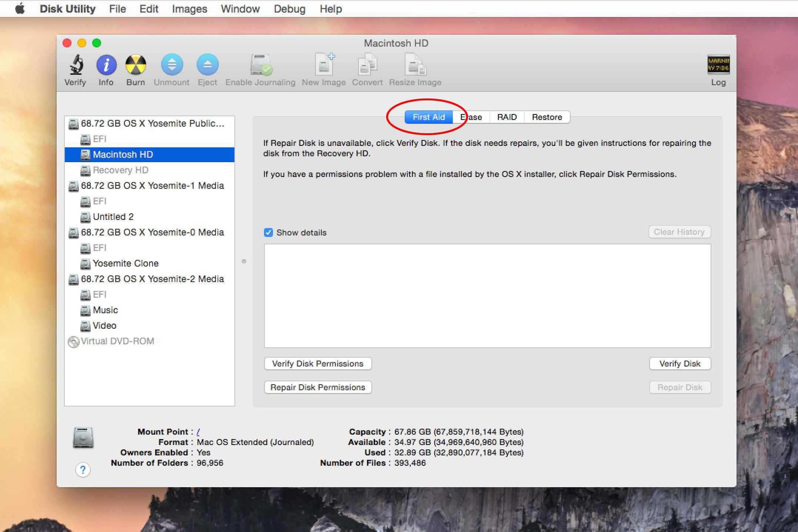Open the Disk Utility Help menu
This screenshot has height=532, width=798.
point(332,8)
